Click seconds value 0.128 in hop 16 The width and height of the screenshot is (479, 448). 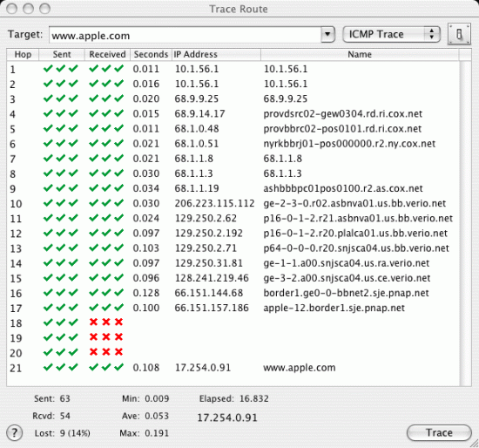[146, 293]
